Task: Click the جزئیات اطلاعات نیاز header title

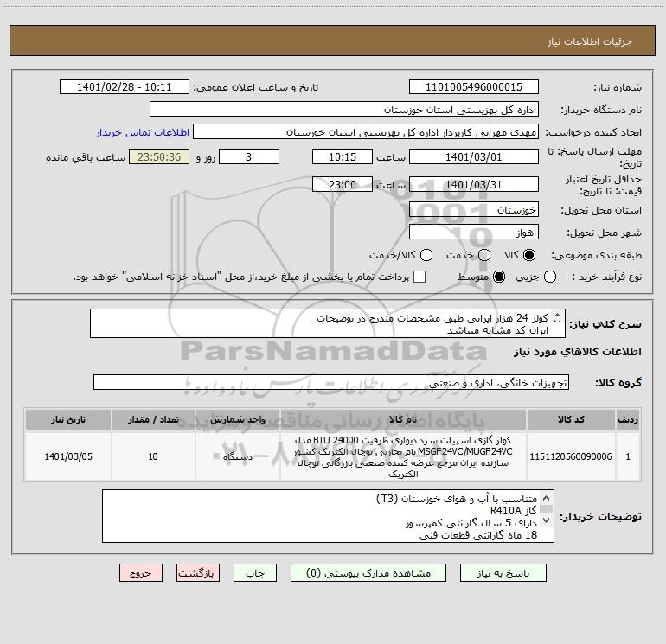Action: (589, 41)
